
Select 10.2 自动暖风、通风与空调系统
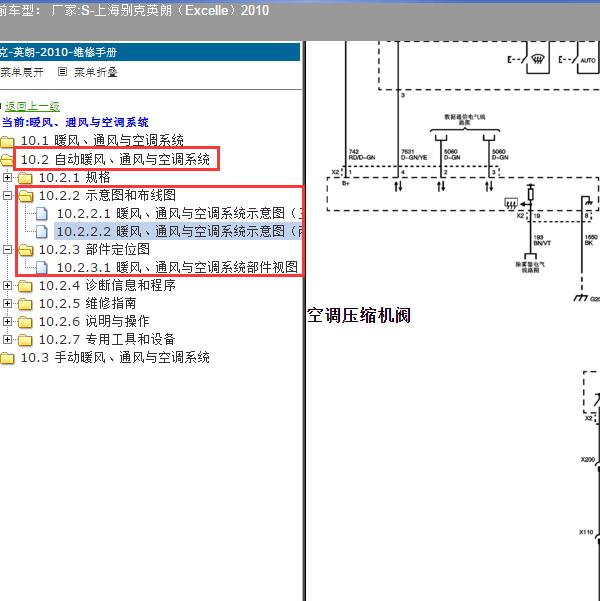point(115,159)
